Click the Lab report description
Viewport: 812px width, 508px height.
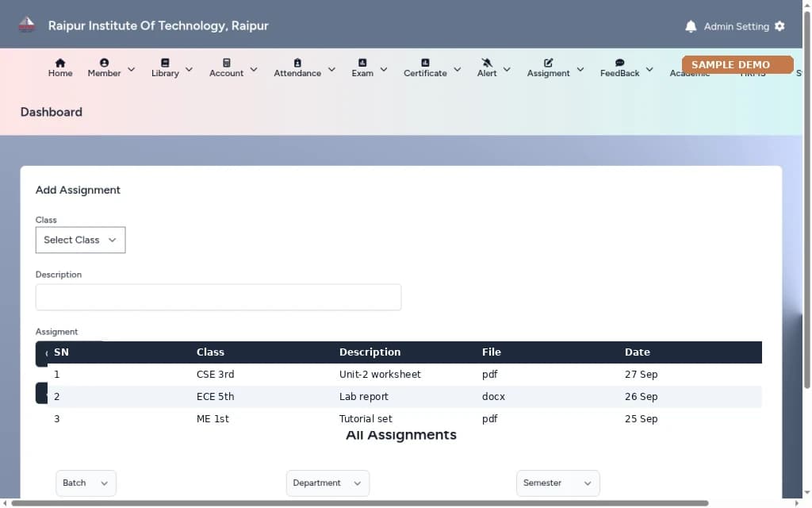tap(363, 397)
